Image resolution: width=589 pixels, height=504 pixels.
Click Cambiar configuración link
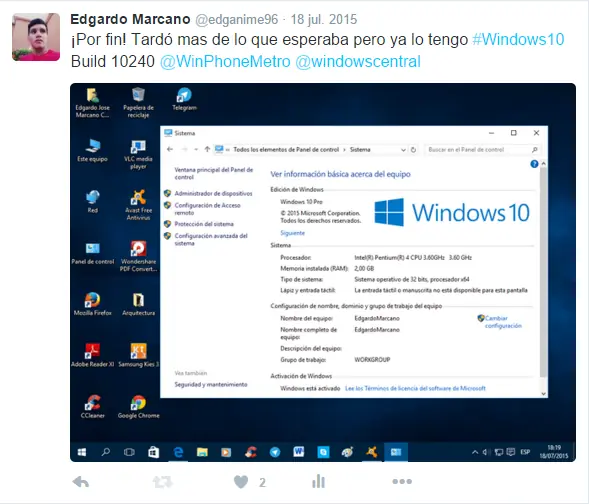coord(503,322)
